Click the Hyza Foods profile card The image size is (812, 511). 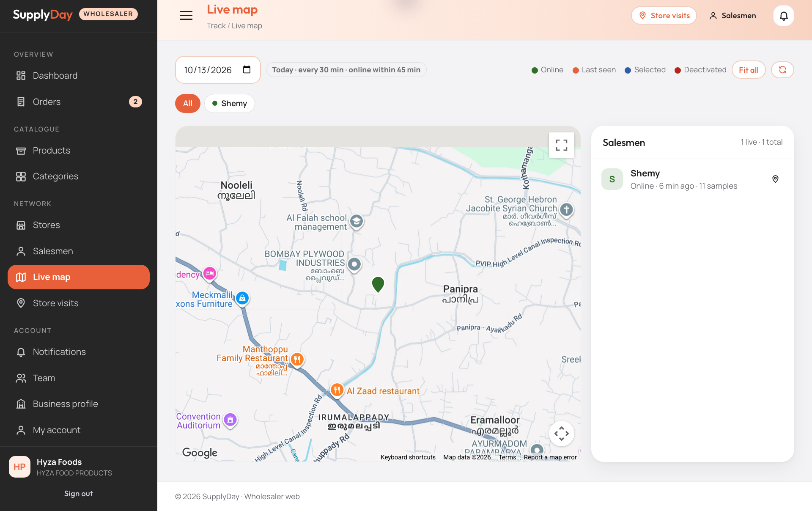79,467
